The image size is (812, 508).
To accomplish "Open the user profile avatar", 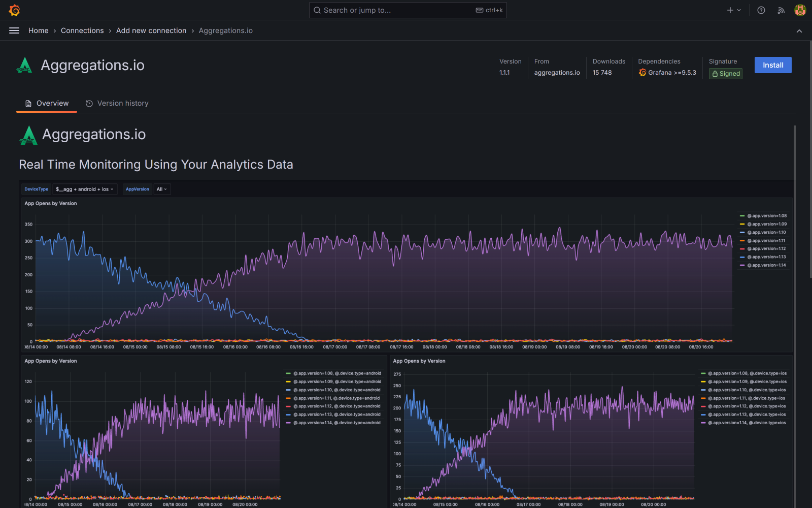I will click(800, 10).
